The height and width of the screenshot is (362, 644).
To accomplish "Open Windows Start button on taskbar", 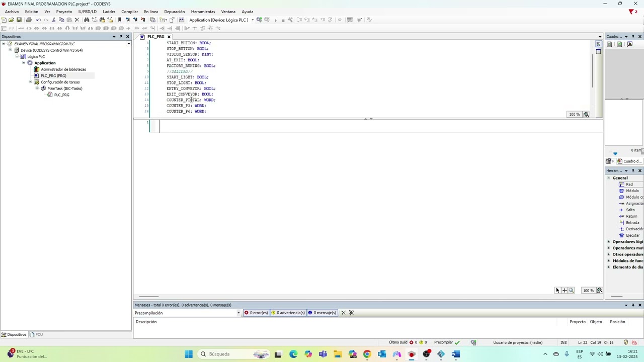I will (x=189, y=354).
